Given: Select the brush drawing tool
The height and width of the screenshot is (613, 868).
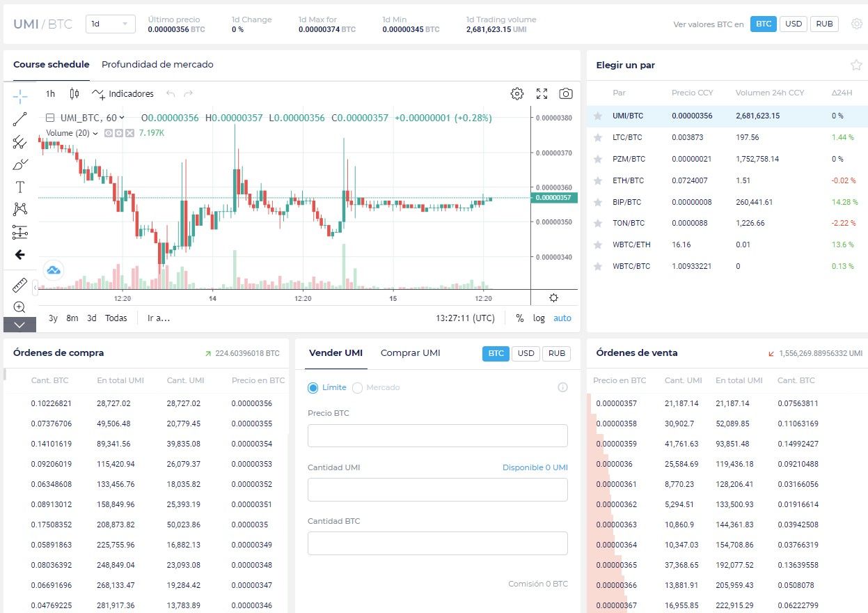Looking at the screenshot, I should click(19, 164).
